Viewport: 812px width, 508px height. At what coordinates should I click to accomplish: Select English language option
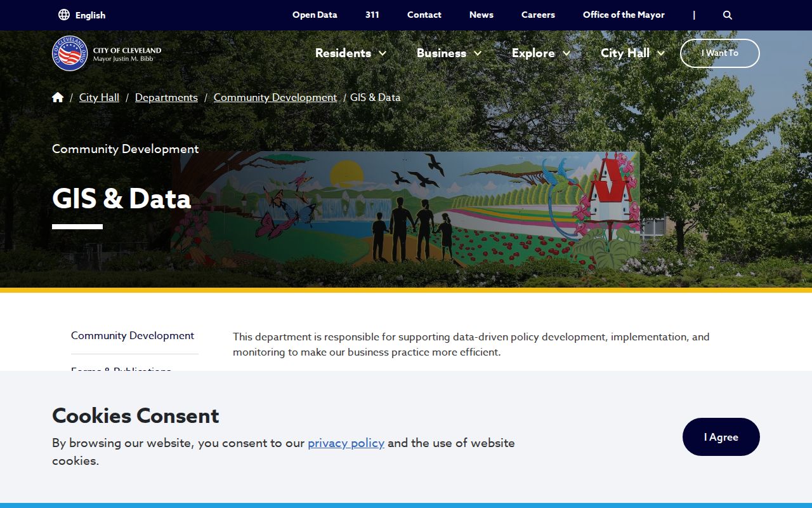pos(90,15)
